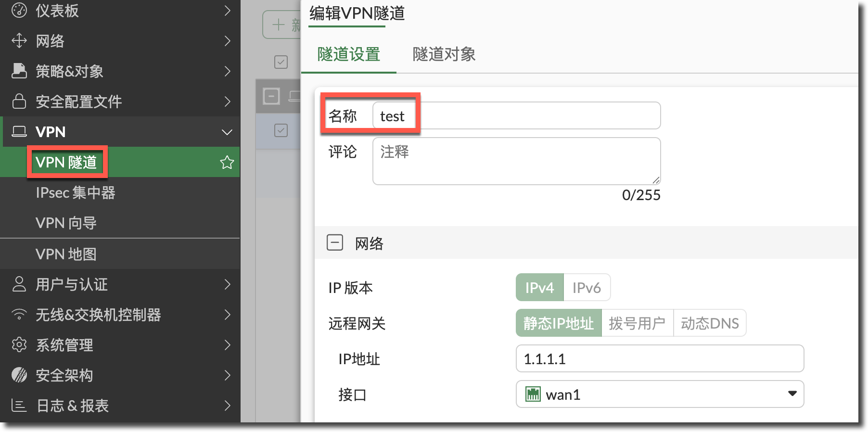Collapse the 网络 section
Screen dimensions: 868x432
(x=335, y=243)
